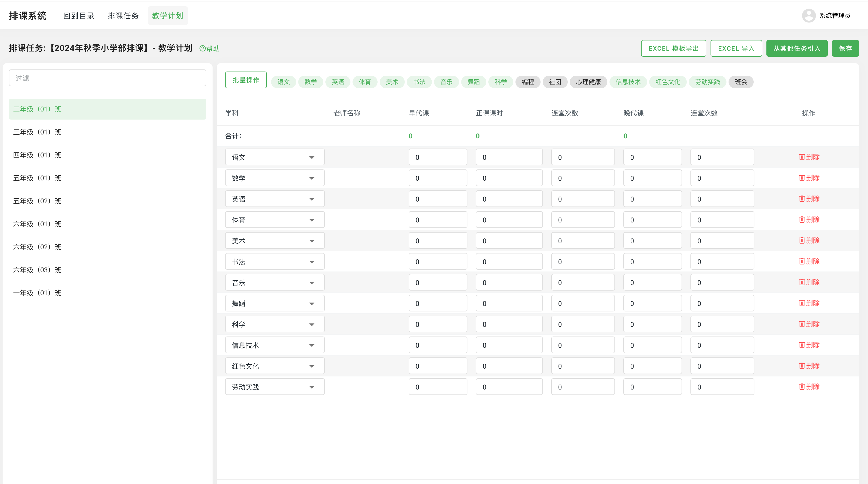Viewport: 868px width, 484px height.
Task: Switch to the 排课任务 tab
Action: [123, 15]
